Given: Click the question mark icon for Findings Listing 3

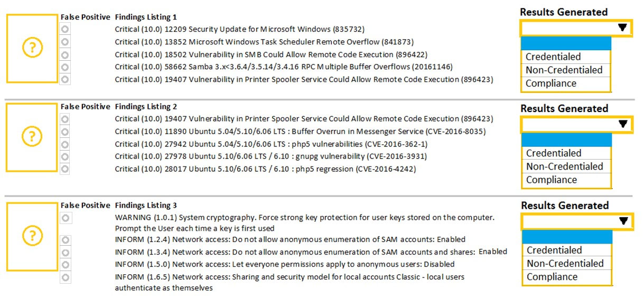Looking at the screenshot, I should pyautogui.click(x=32, y=235).
